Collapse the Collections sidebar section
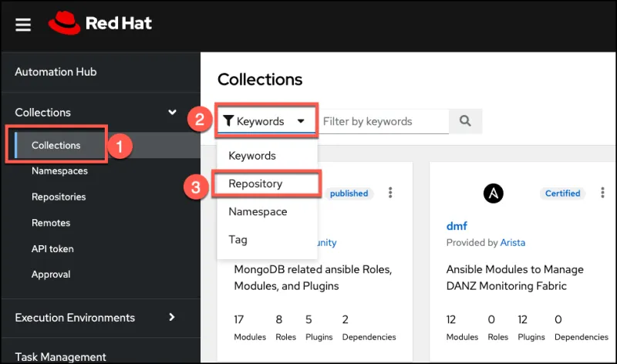Image resolution: width=617 pixels, height=364 pixels. (172, 113)
